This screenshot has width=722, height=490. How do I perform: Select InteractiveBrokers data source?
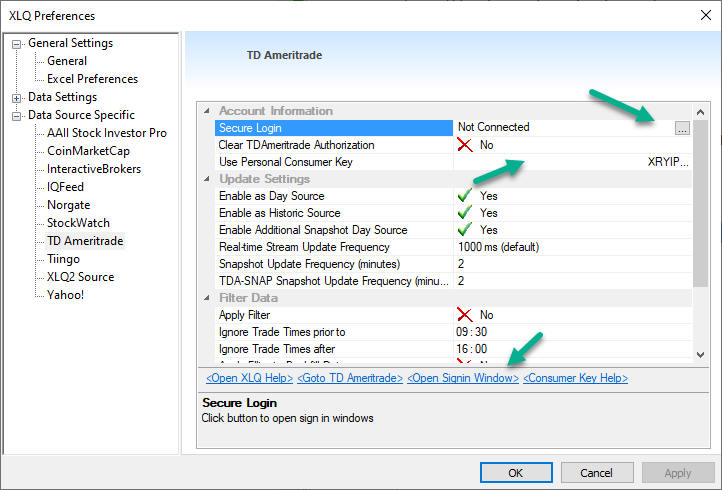[94, 169]
